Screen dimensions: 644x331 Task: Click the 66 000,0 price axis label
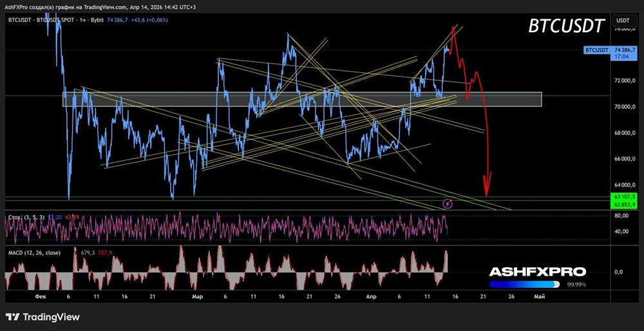pos(624,158)
